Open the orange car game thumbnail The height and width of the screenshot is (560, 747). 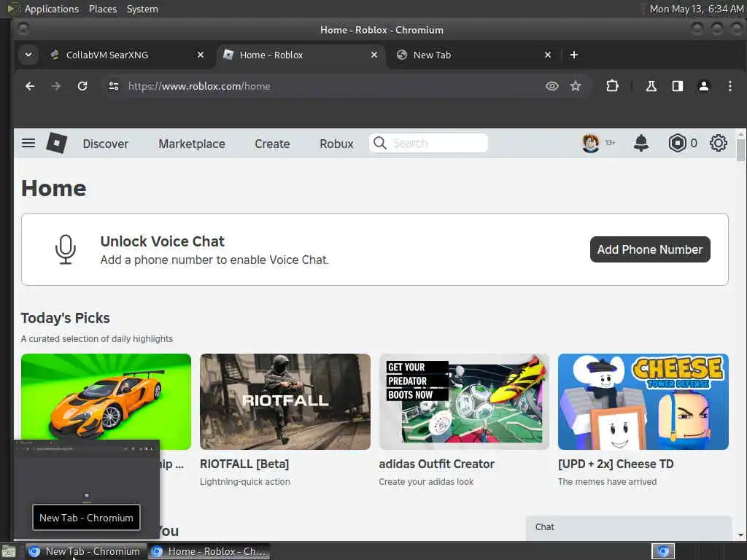point(107,402)
